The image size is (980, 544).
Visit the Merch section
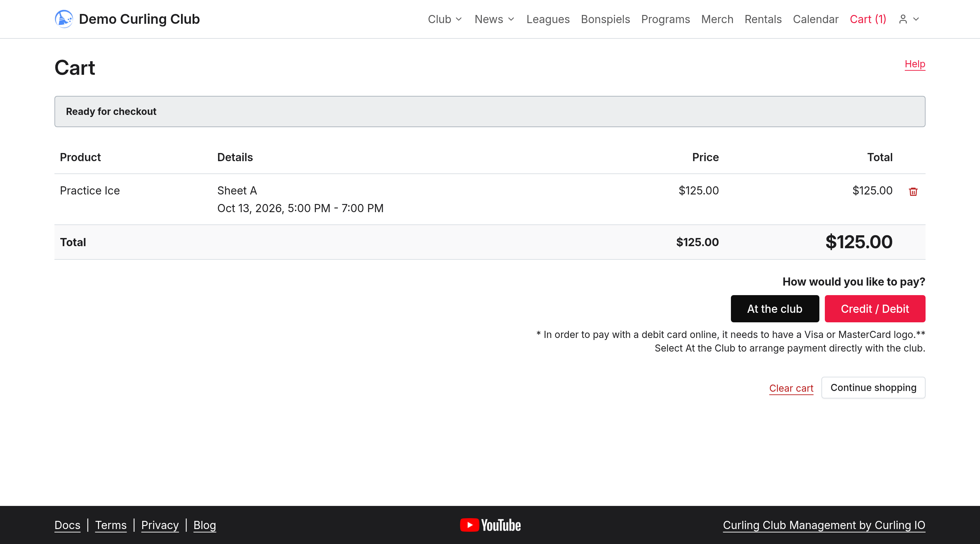pos(717,19)
